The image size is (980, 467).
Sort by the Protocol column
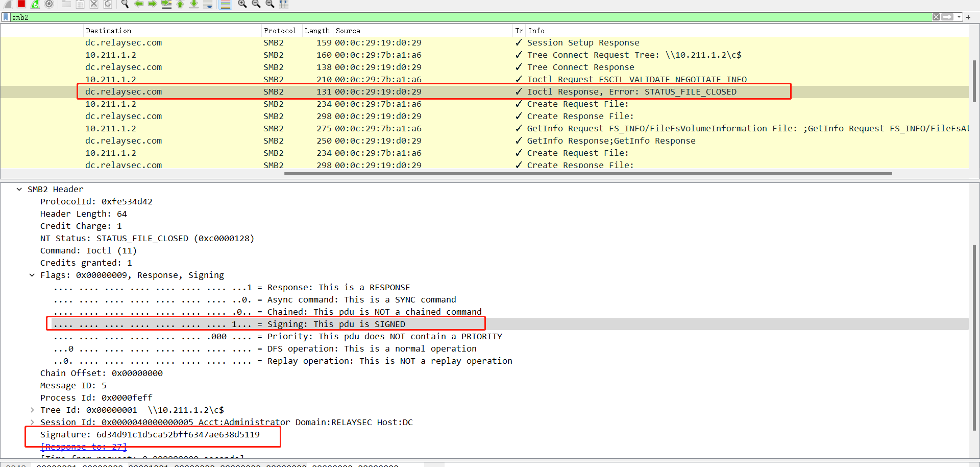pyautogui.click(x=282, y=31)
